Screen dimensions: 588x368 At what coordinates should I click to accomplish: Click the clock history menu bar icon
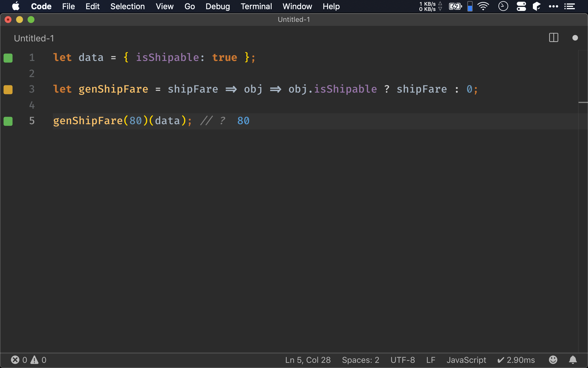[x=503, y=6]
